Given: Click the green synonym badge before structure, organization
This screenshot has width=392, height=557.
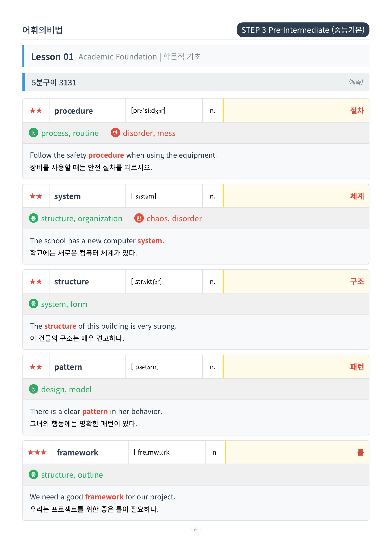Looking at the screenshot, I should [x=33, y=218].
